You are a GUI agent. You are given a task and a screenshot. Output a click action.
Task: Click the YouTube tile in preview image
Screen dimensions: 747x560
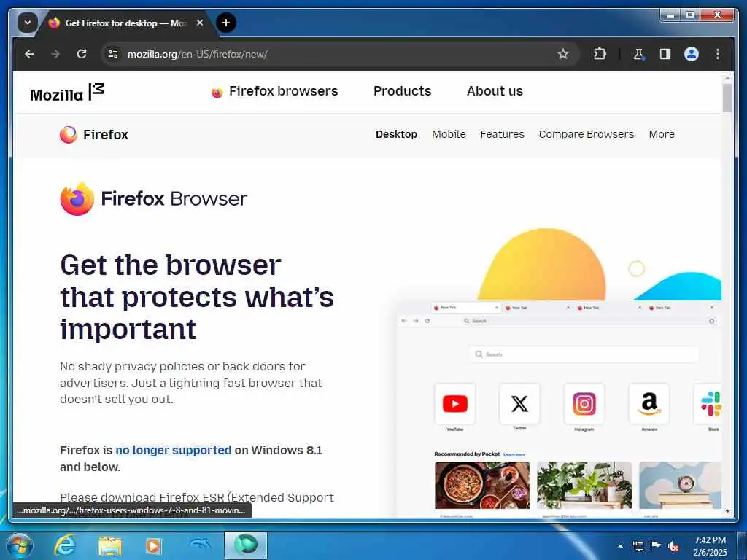click(x=455, y=404)
